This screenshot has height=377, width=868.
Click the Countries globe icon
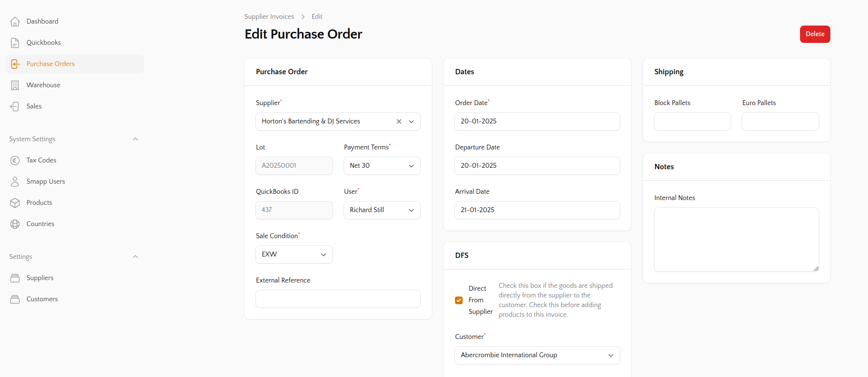15,224
